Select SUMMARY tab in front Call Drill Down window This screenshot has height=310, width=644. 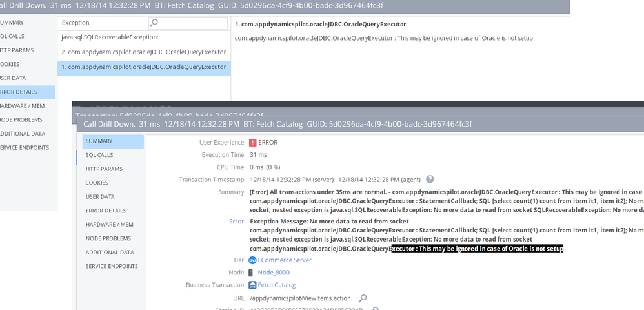click(113, 141)
